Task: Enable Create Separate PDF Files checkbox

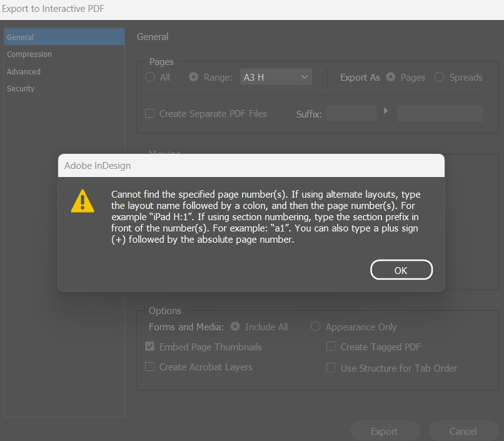Action: pyautogui.click(x=150, y=113)
